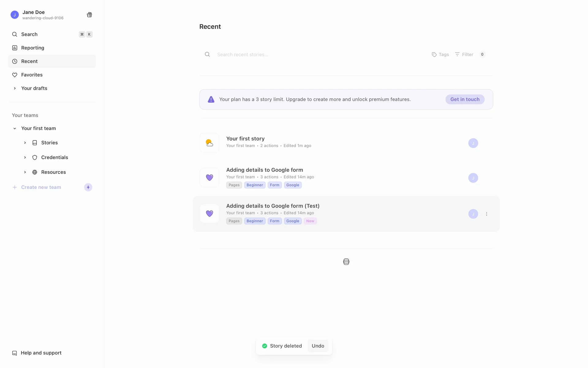Click the gift icon beside Jane Doe
The width and height of the screenshot is (588, 368).
pos(89,15)
